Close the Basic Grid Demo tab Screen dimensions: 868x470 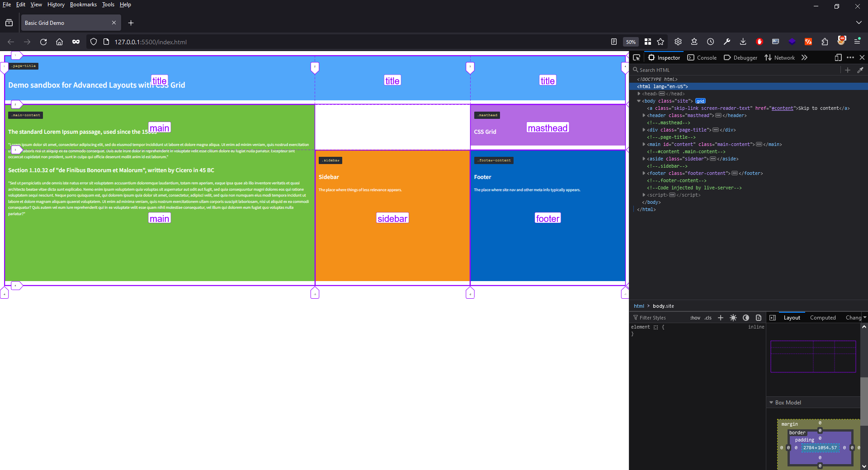[114, 23]
